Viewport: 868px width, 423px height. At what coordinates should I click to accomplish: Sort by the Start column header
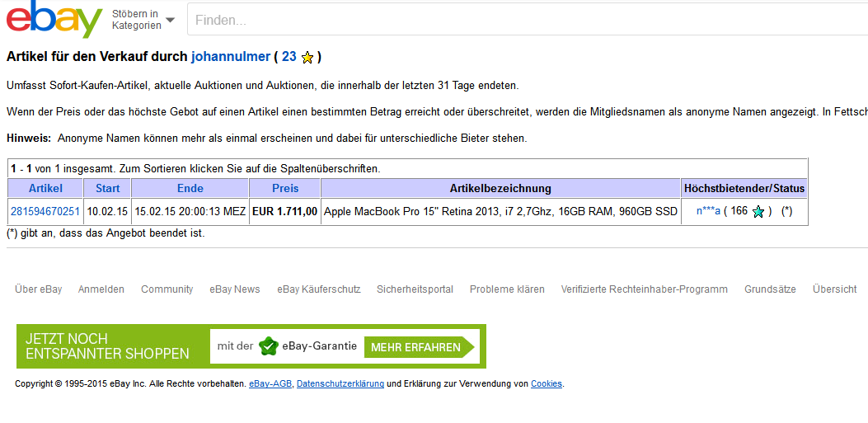[107, 189]
